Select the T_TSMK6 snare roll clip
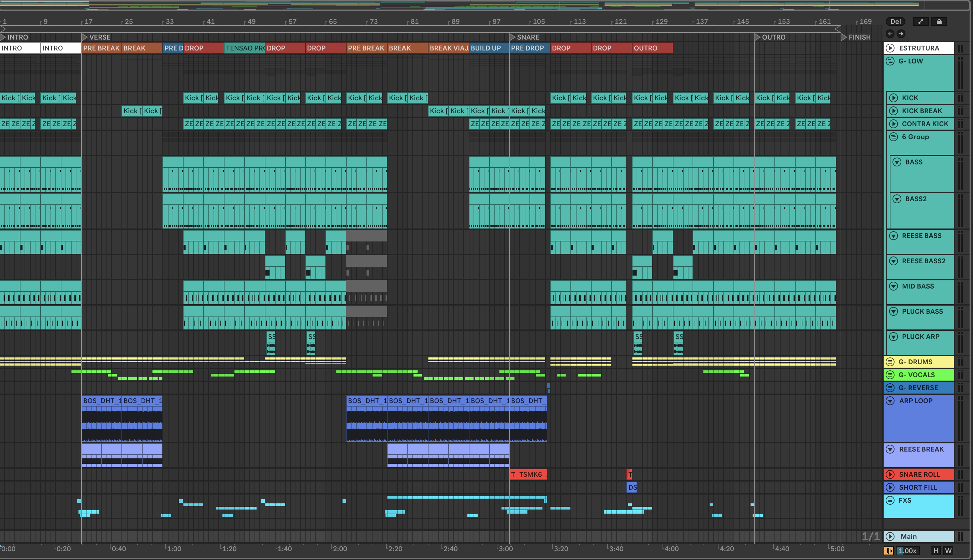The height and width of the screenshot is (560, 973). 527,474
